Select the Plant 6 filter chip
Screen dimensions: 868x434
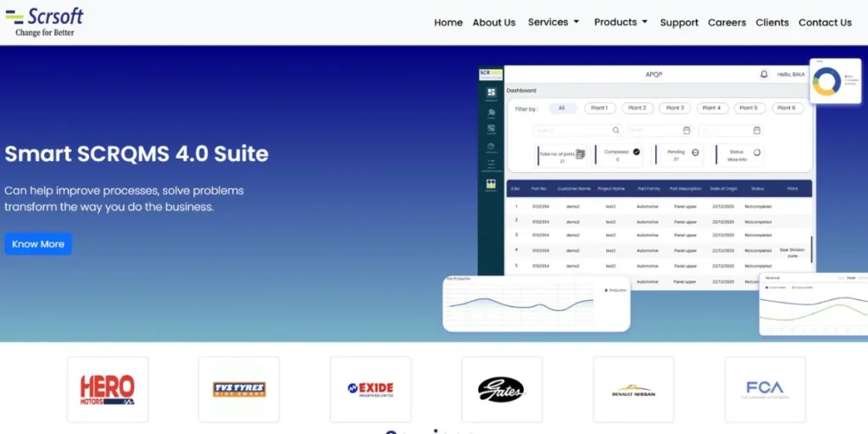tap(787, 108)
